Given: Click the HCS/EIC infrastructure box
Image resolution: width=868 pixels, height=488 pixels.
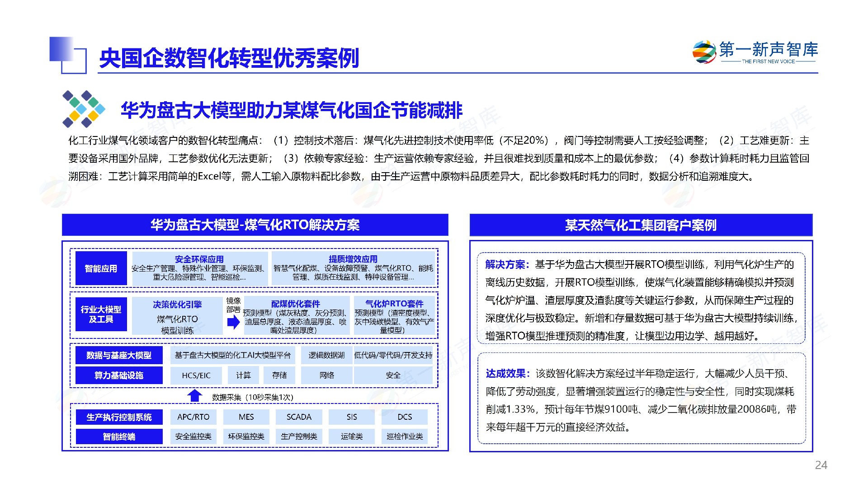Looking at the screenshot, I should coord(196,375).
